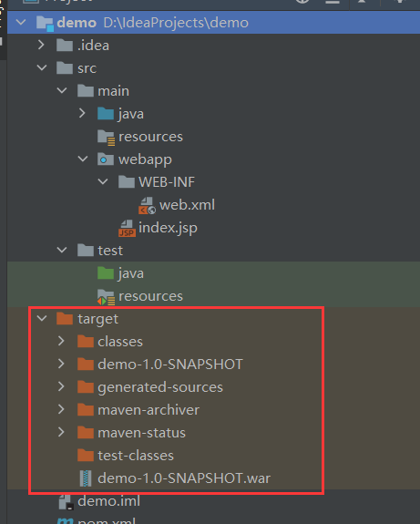Image resolution: width=420 pixels, height=524 pixels.
Task: Click the orange target folder icon
Action: 65,318
